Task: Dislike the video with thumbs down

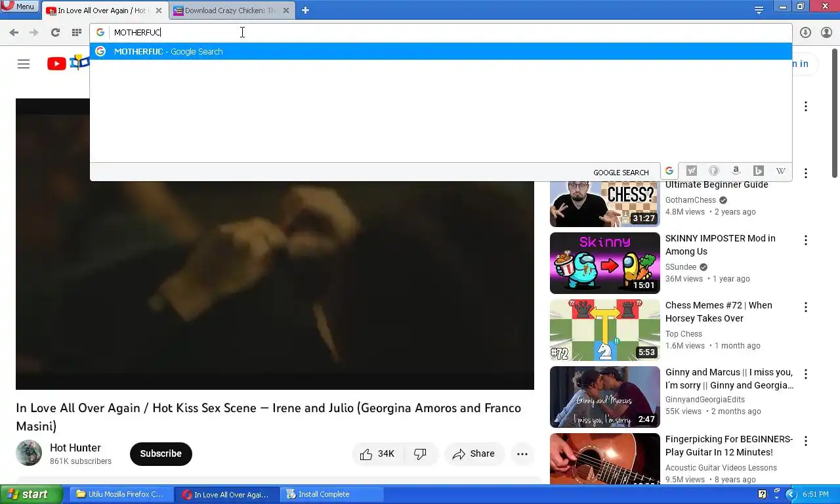Action: point(421,453)
